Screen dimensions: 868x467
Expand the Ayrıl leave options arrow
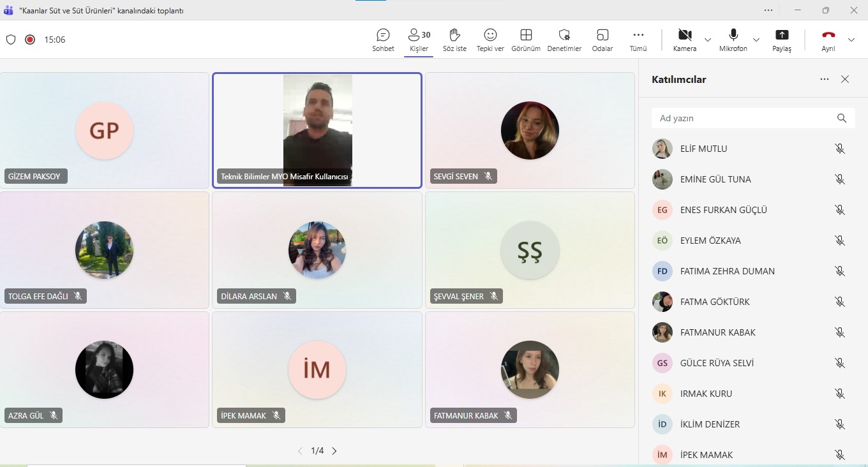pos(851,40)
